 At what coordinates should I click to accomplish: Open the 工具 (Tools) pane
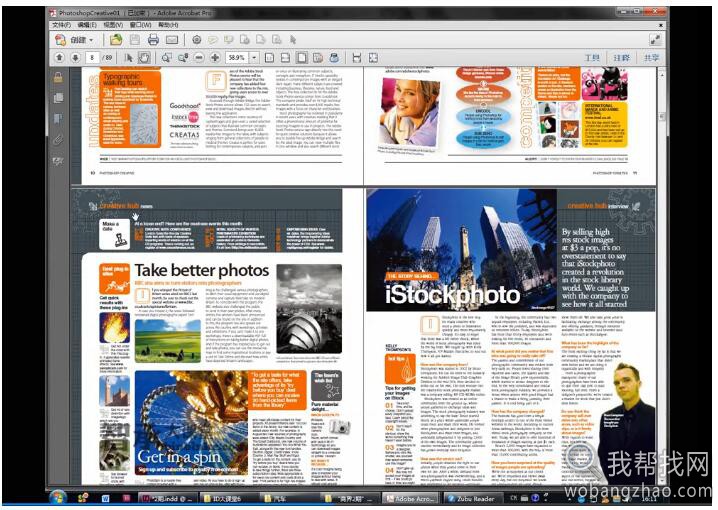(592, 58)
